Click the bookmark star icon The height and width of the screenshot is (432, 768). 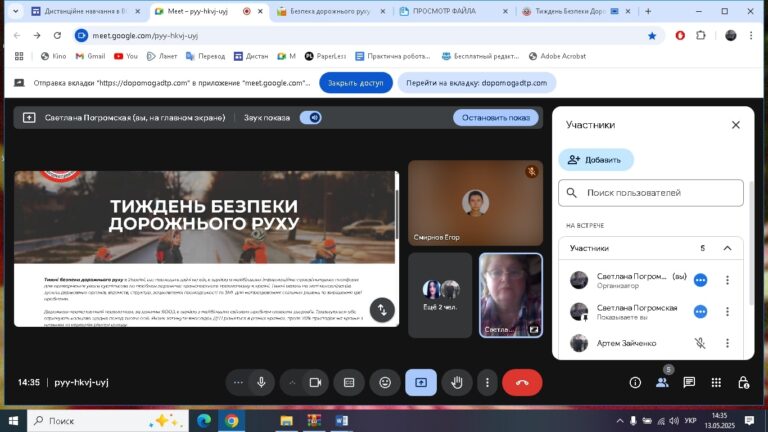click(x=652, y=35)
